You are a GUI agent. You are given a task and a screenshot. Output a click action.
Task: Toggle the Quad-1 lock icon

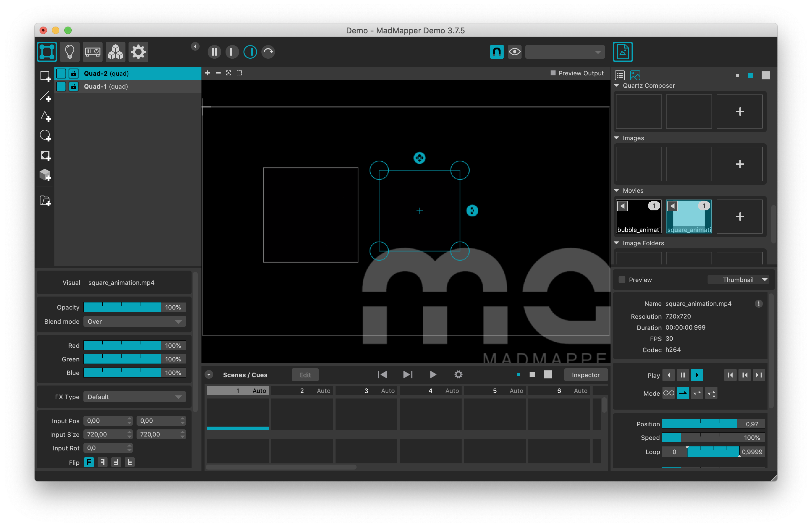(73, 86)
